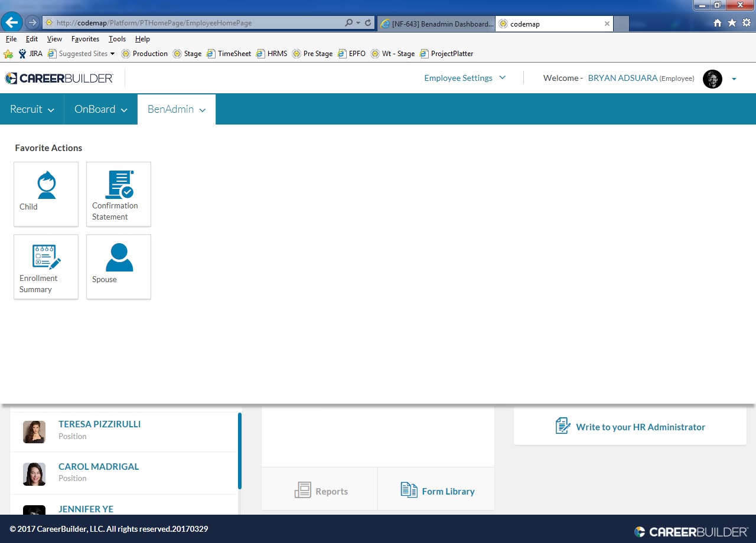The image size is (756, 543).
Task: Open the Employee Settings dropdown
Action: 465,78
